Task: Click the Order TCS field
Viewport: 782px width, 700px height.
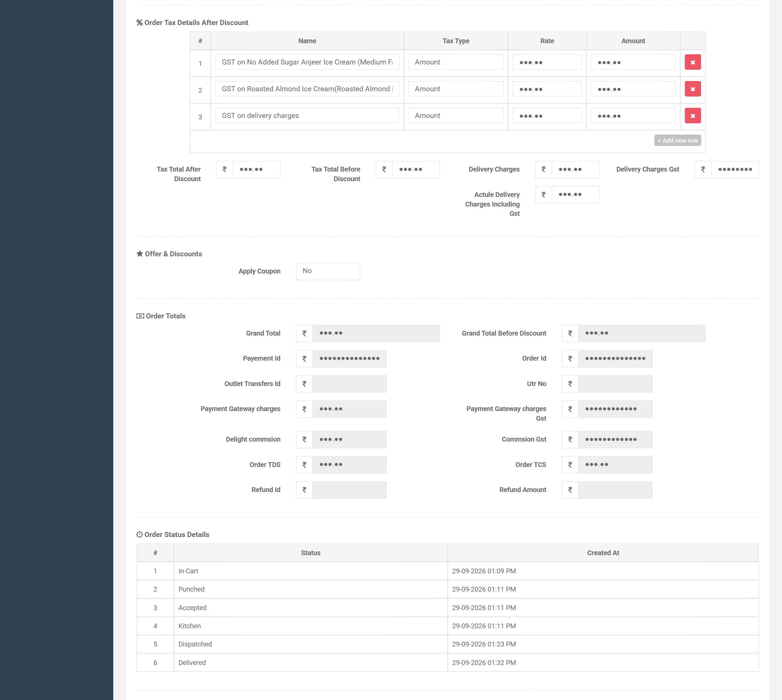Action: (x=615, y=465)
